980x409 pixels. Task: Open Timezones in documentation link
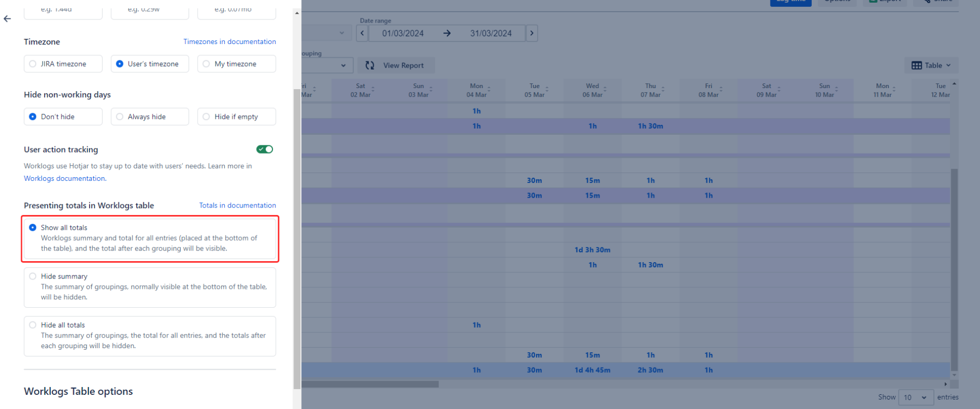[x=230, y=41]
